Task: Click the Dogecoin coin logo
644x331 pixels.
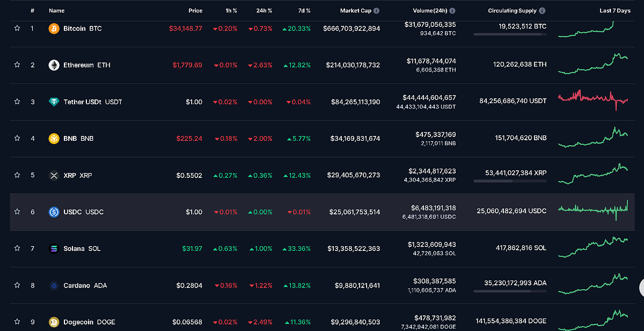Action: 53,322
